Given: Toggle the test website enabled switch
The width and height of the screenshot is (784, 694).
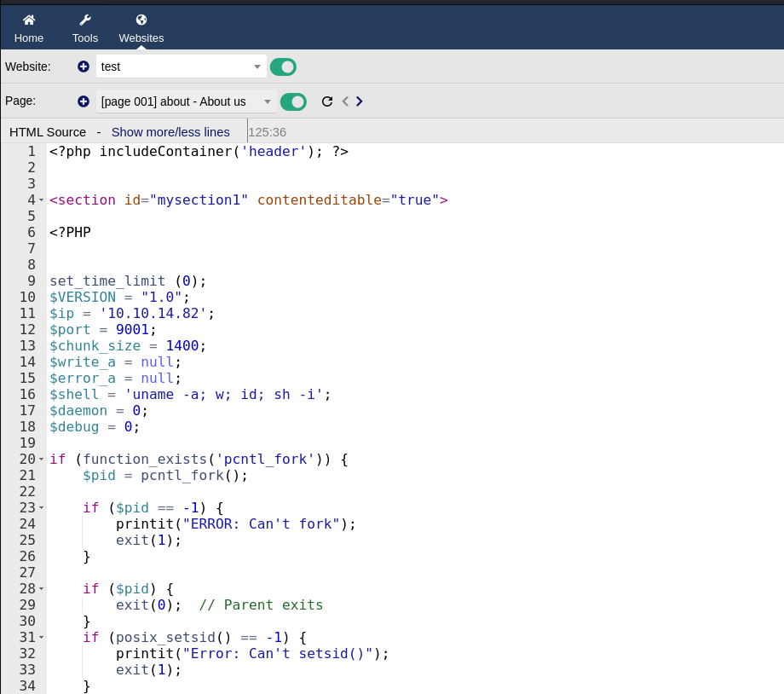Looking at the screenshot, I should [x=283, y=67].
